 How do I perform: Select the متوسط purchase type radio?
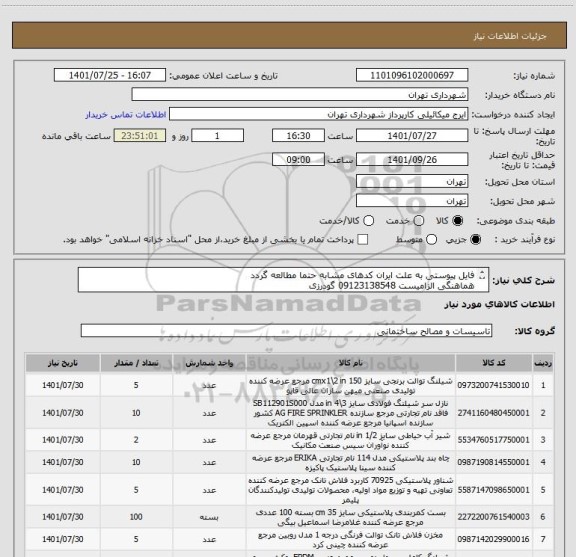point(431,240)
